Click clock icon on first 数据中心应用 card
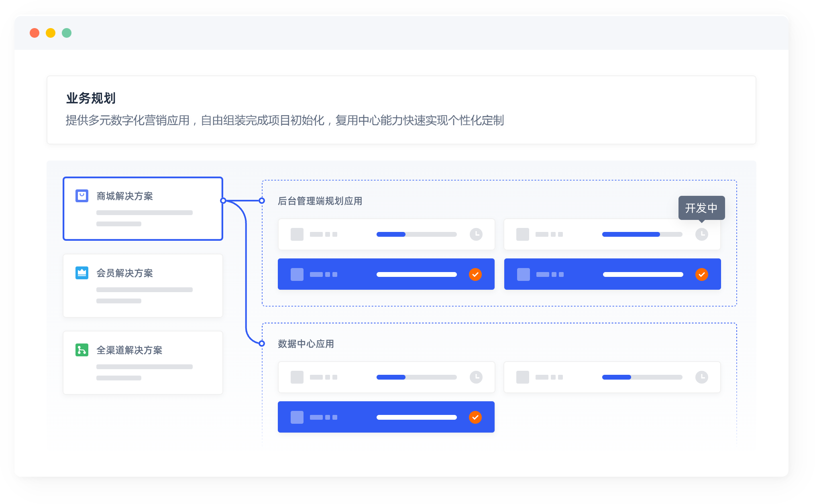The height and width of the screenshot is (504, 815). pos(476,377)
